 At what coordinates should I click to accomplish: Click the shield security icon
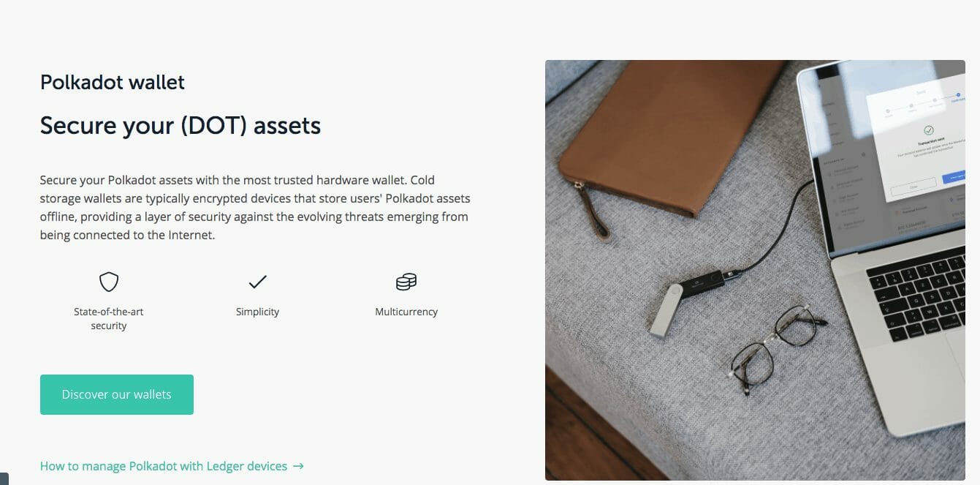click(109, 282)
